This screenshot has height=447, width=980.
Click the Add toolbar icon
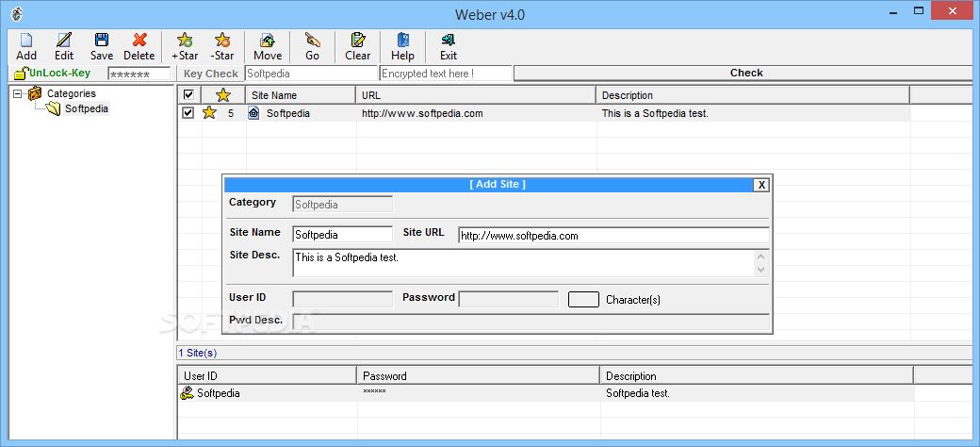(26, 41)
